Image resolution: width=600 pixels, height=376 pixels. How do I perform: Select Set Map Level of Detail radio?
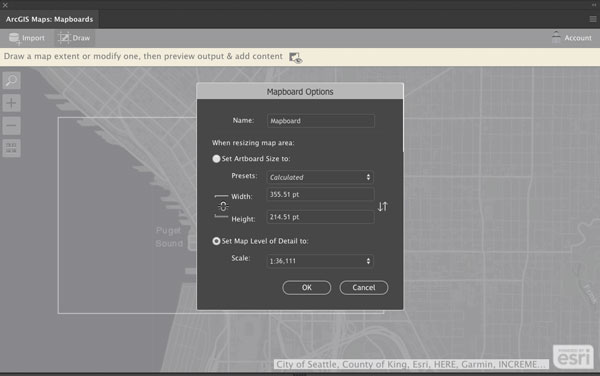click(x=216, y=241)
